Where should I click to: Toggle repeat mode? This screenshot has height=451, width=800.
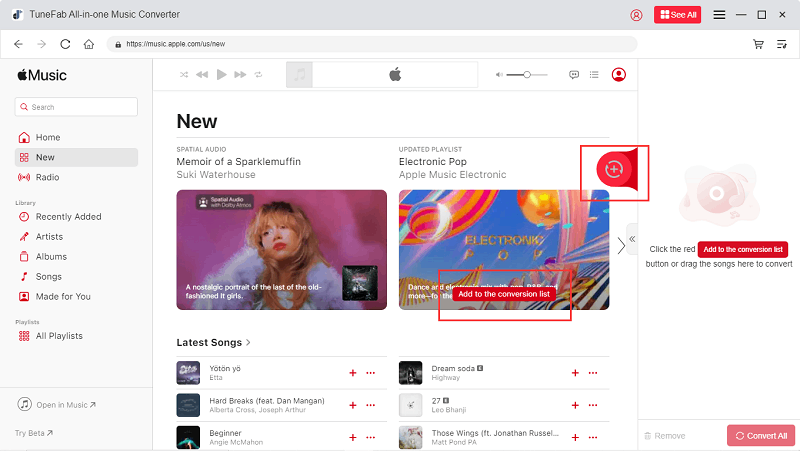pyautogui.click(x=258, y=75)
